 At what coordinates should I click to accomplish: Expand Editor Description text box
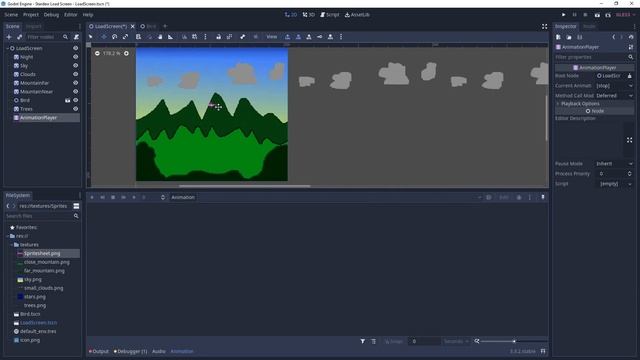tap(629, 140)
